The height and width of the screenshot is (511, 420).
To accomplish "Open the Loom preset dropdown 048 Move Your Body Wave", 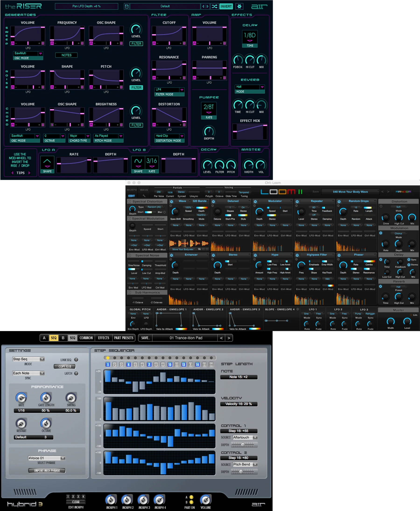I will 350,191.
